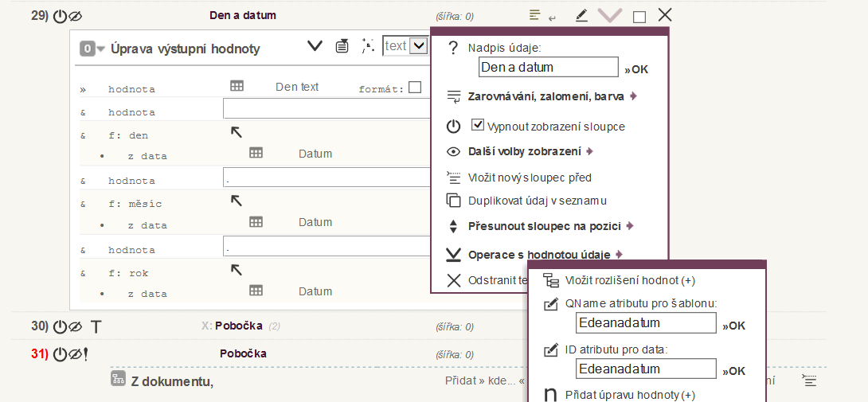Image resolution: width=868 pixels, height=402 pixels.
Task: Collapse the panel with the black chevron
Action: coord(315,46)
